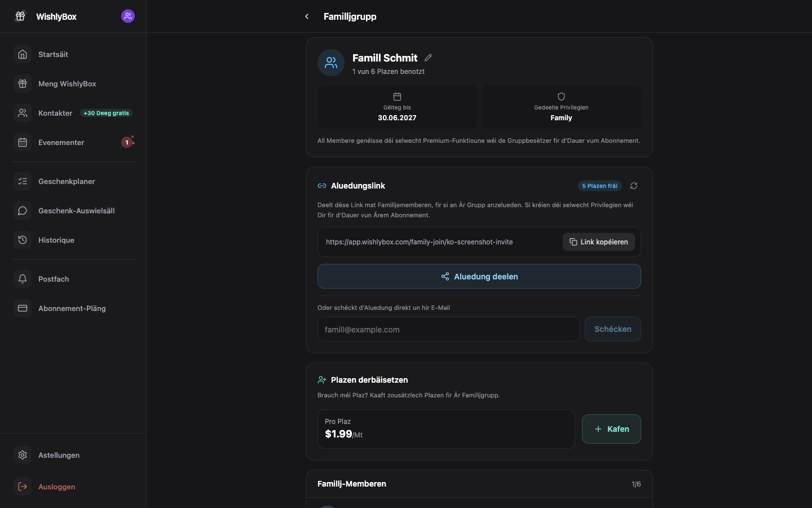Image resolution: width=812 pixels, height=508 pixels.
Task: Regenerate the invitation link
Action: coord(634,186)
